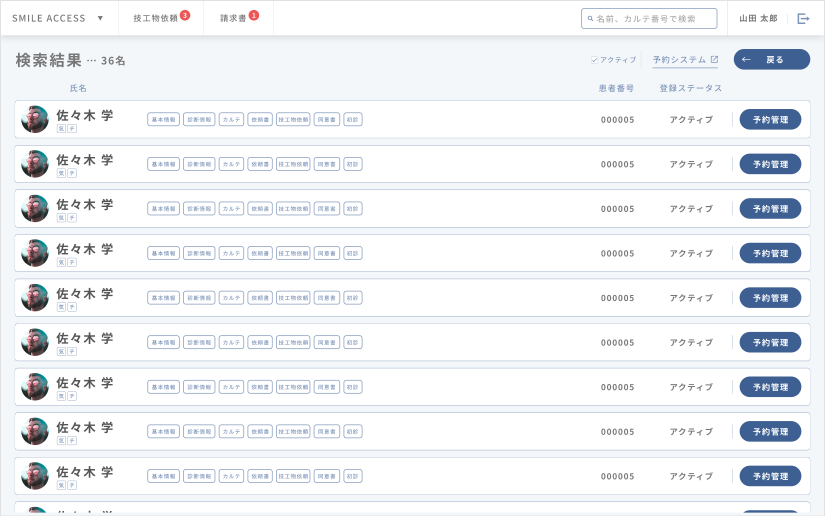Click the 患者番号 column header
The height and width of the screenshot is (516, 825).
pos(616,88)
